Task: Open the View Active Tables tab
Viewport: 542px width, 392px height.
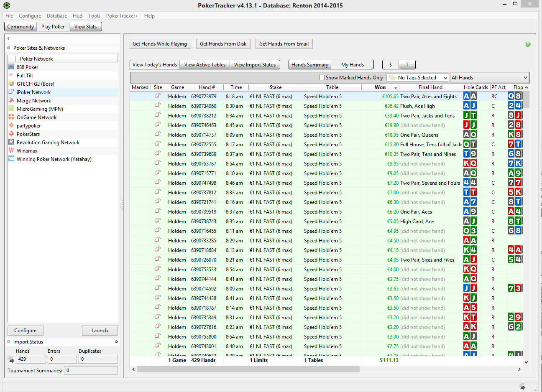Action: (x=205, y=65)
